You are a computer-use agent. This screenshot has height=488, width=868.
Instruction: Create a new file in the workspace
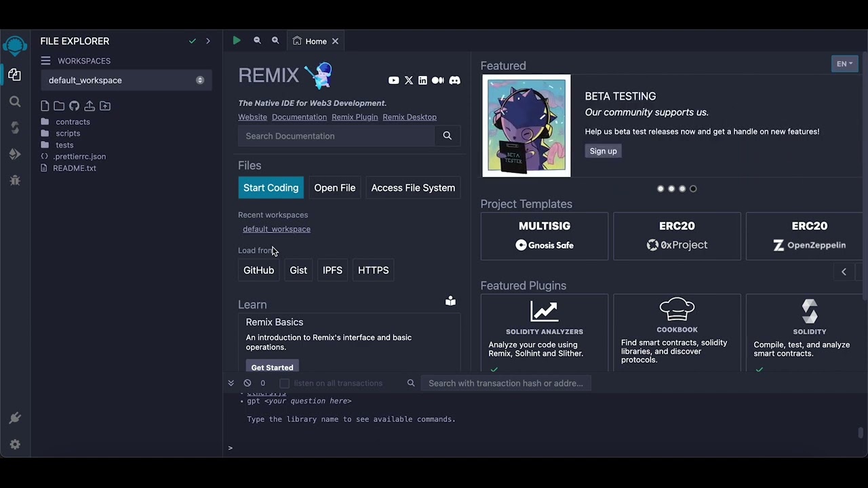[x=45, y=106]
